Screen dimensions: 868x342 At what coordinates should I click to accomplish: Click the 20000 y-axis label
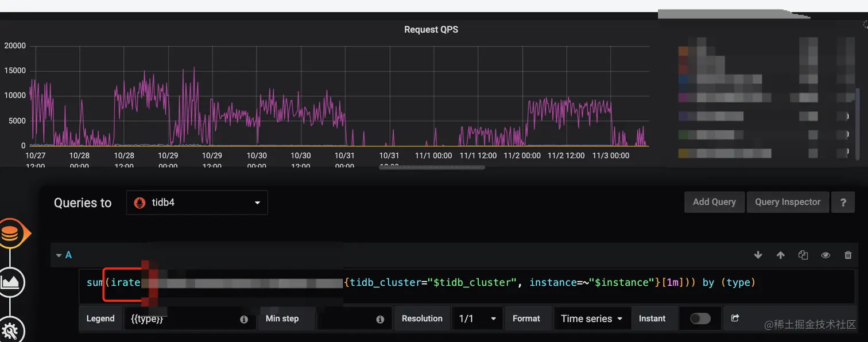[x=15, y=45]
